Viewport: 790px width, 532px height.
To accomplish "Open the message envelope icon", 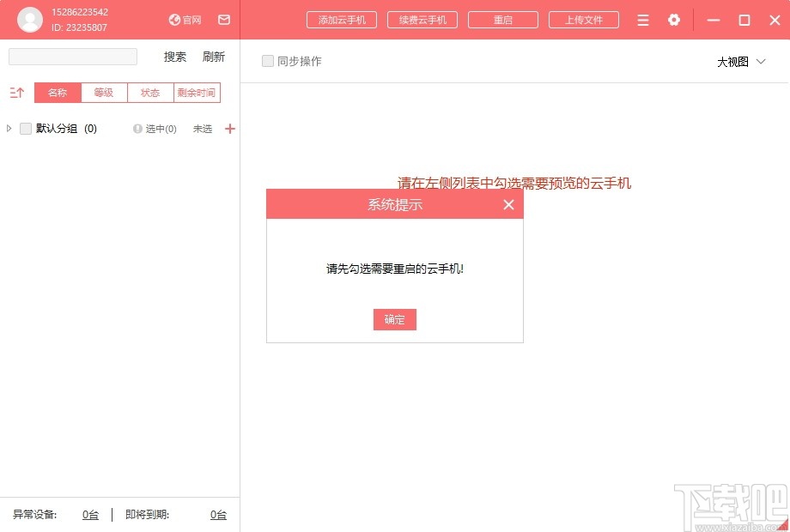I will point(224,19).
